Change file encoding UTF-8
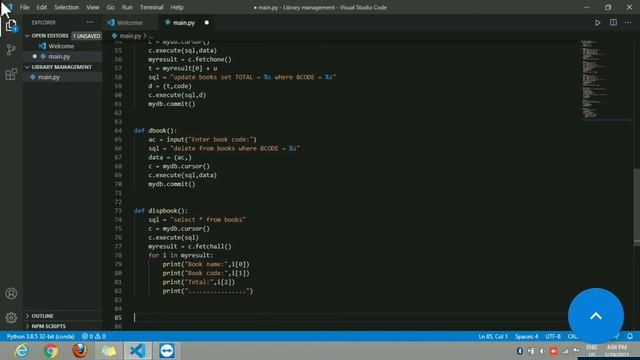This screenshot has width=640, height=360. pyautogui.click(x=553, y=336)
